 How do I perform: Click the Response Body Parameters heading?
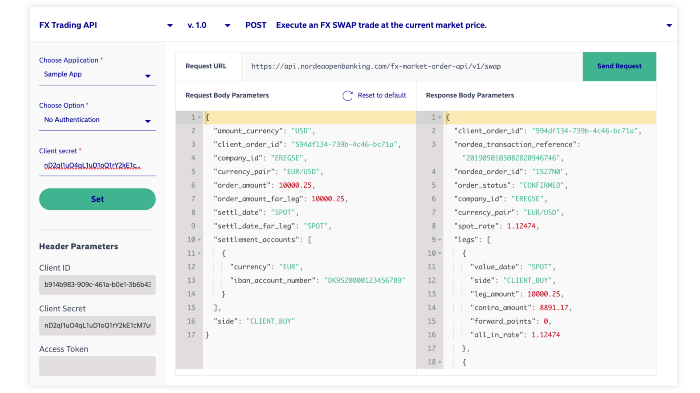click(470, 96)
